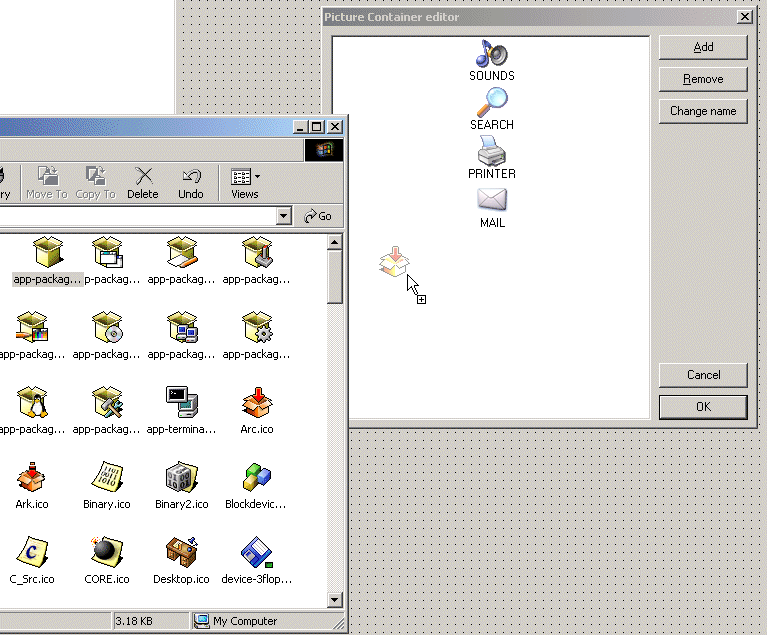The height and width of the screenshot is (635, 767).
Task: Select the CORE.ico bomb icon
Action: tap(107, 552)
